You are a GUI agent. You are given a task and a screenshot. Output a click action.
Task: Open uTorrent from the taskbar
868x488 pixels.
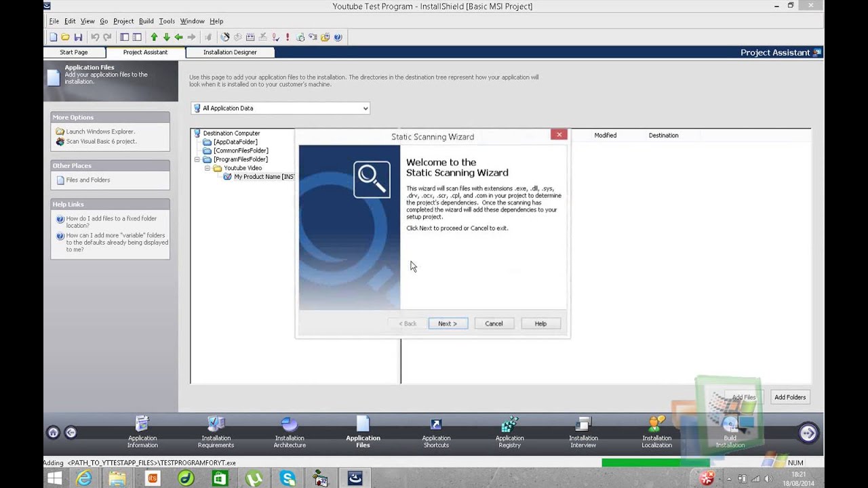click(x=254, y=478)
